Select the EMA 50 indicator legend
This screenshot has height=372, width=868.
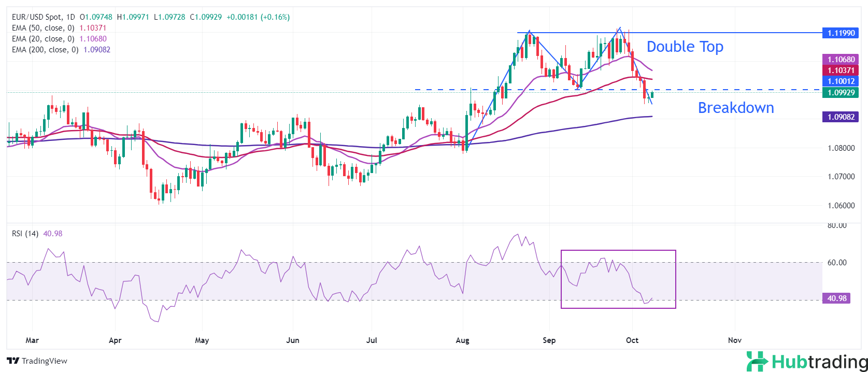tap(43, 28)
